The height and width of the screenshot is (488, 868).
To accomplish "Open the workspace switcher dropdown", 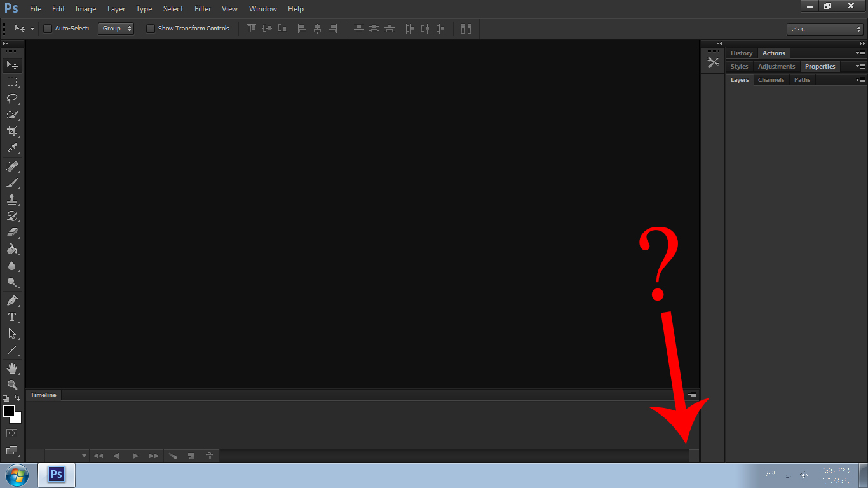I will click(825, 29).
